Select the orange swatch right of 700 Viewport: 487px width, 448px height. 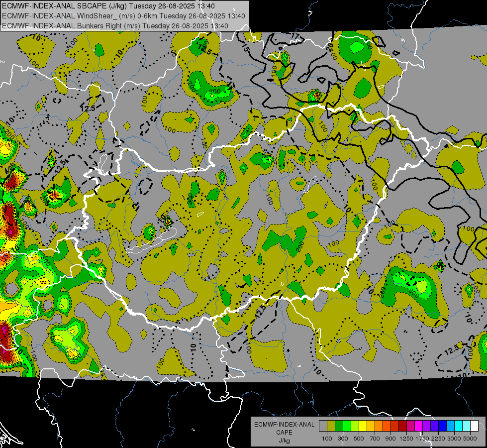click(379, 426)
